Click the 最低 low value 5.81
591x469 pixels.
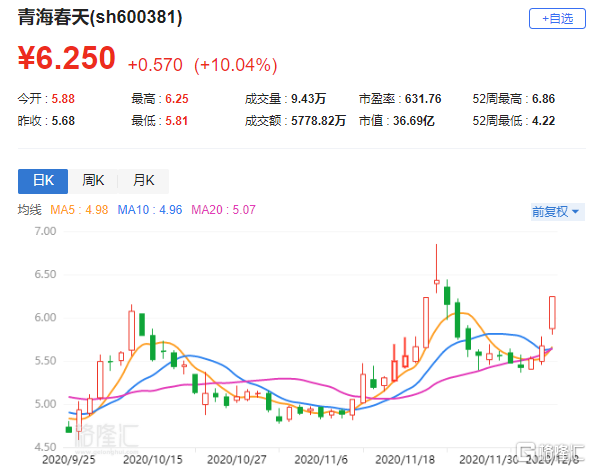click(x=176, y=121)
